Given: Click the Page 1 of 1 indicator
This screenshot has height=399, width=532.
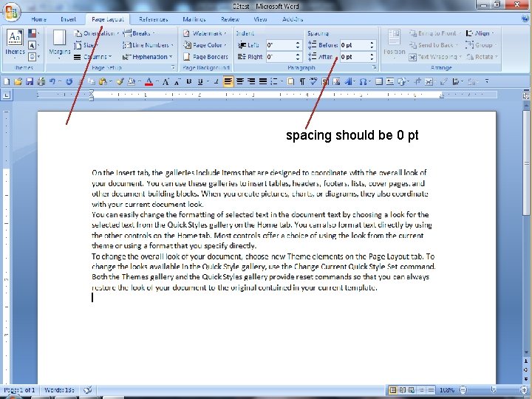Looking at the screenshot, I should (x=19, y=390).
